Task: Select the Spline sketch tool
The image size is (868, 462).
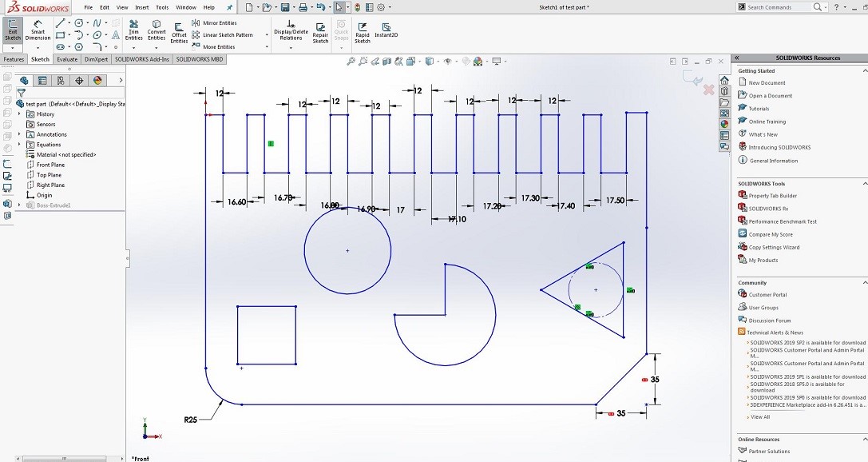Action: [97, 22]
